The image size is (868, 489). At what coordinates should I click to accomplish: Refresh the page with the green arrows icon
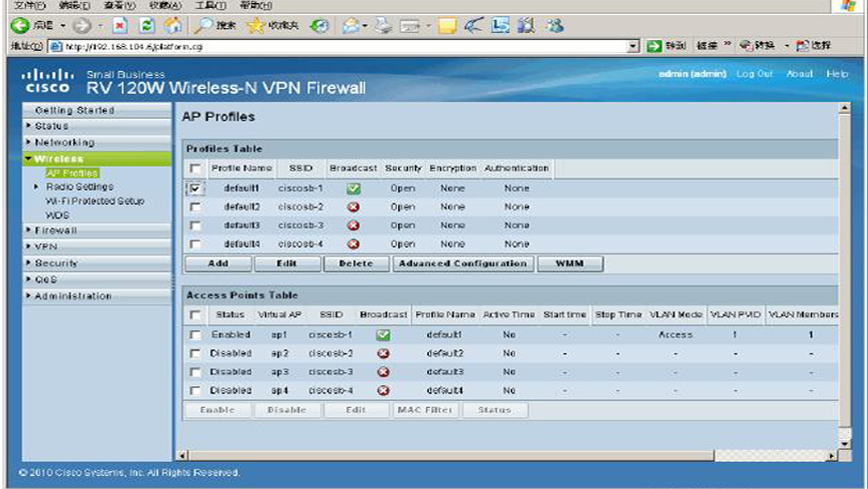(147, 26)
